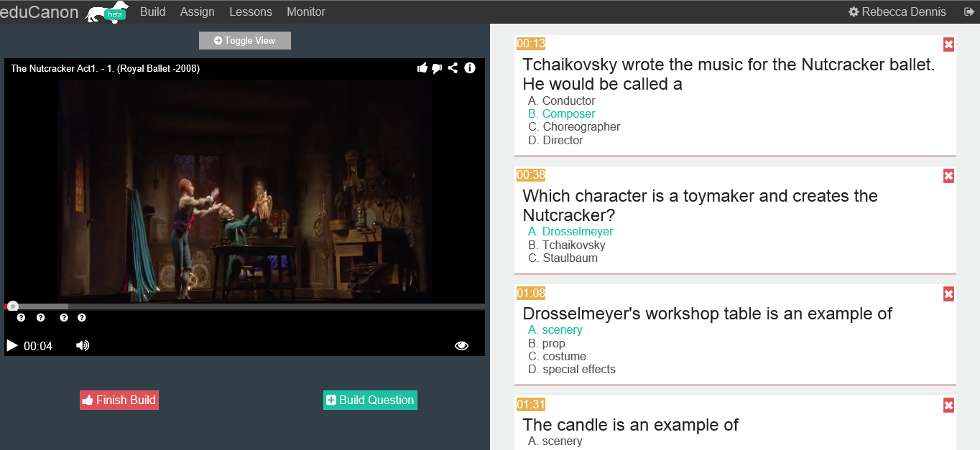Image resolution: width=980 pixels, height=450 pixels.
Task: Jump to the third question marker on timeline
Action: [x=64, y=317]
